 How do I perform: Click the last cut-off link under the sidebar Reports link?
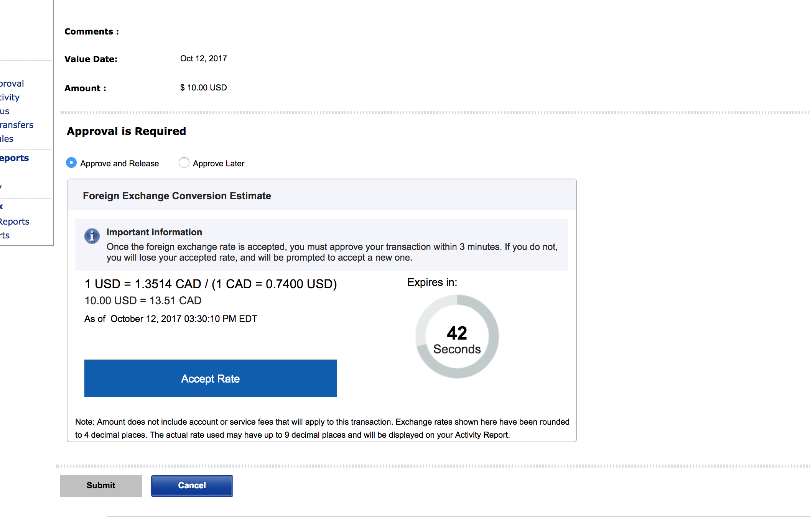click(5, 235)
